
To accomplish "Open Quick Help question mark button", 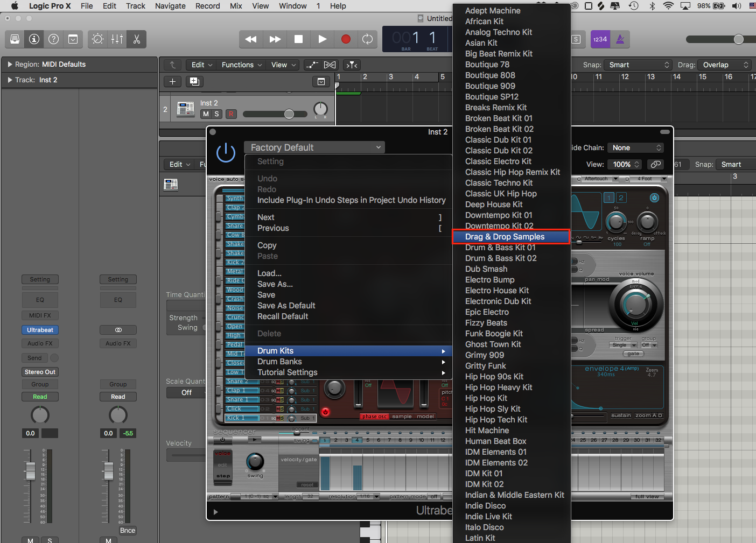I will (54, 39).
